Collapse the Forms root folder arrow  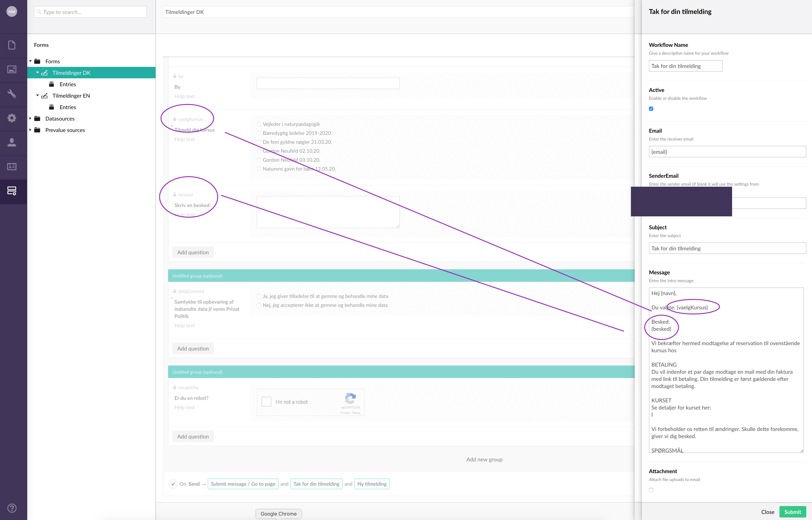tap(30, 61)
